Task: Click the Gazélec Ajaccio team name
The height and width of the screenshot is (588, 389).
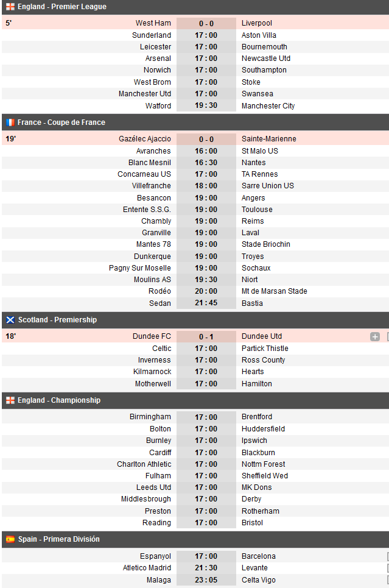Action: coord(145,139)
